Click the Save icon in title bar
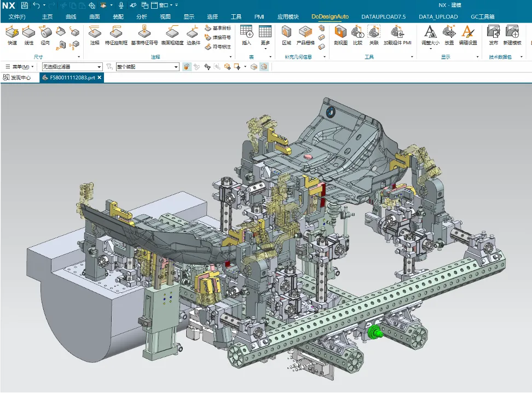The image size is (532, 393). tap(25, 5)
